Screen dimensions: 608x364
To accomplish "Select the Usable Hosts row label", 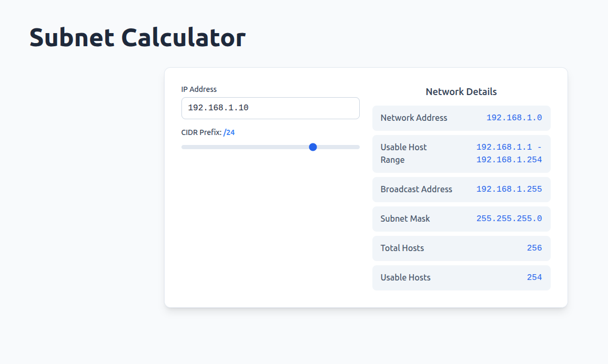I will (406, 277).
